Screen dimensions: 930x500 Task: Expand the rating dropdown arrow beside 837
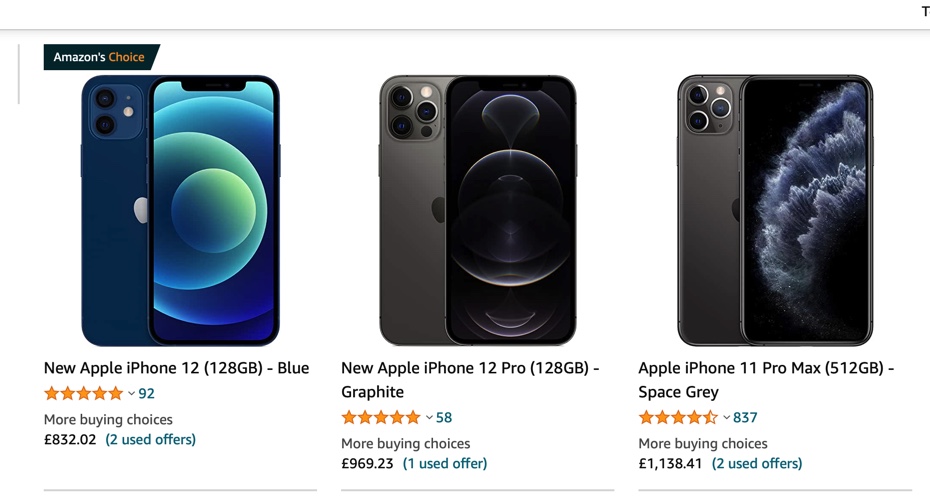pyautogui.click(x=726, y=418)
